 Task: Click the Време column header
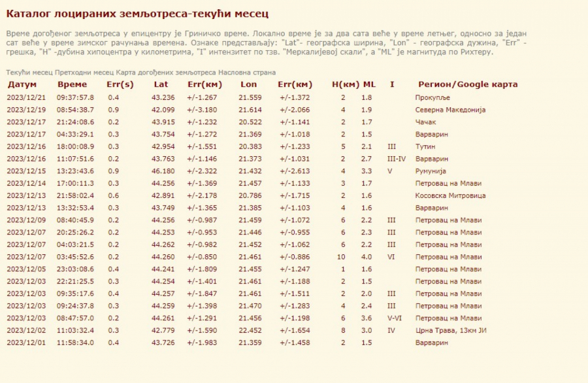tap(72, 84)
